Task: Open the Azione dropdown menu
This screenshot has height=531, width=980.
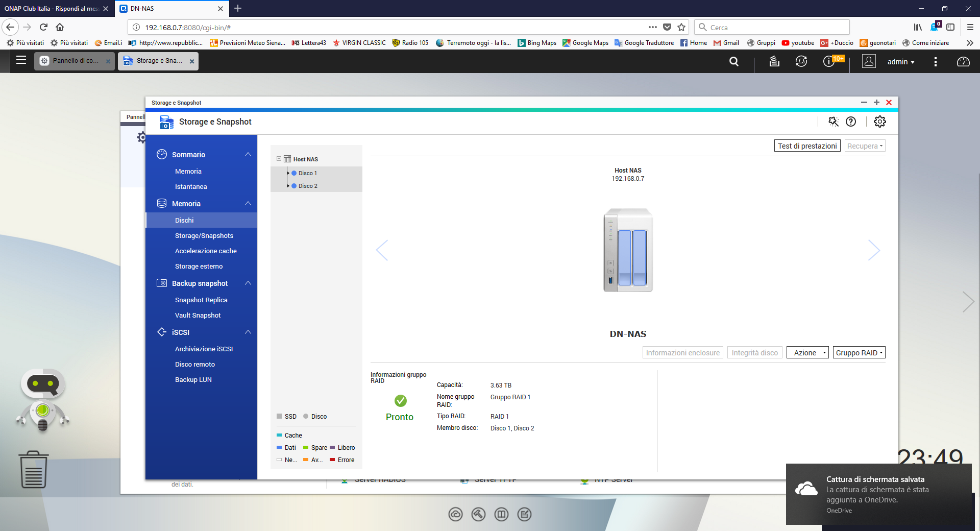Action: point(807,353)
